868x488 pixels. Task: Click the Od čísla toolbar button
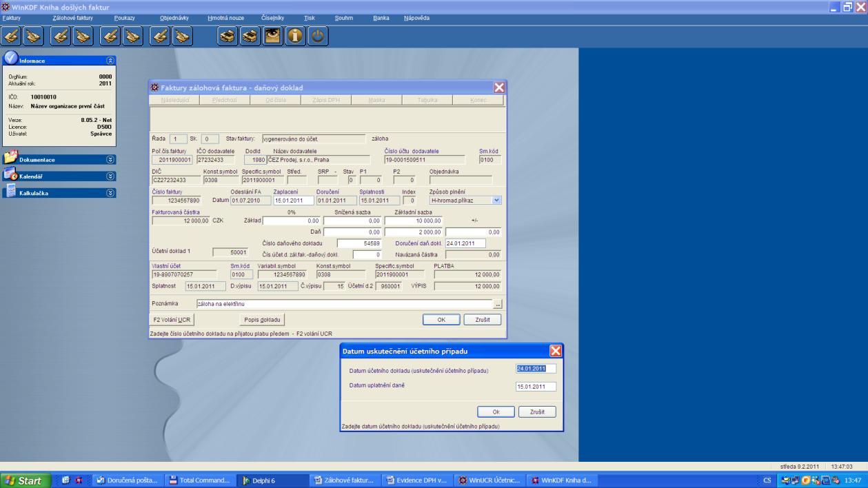pyautogui.click(x=276, y=100)
